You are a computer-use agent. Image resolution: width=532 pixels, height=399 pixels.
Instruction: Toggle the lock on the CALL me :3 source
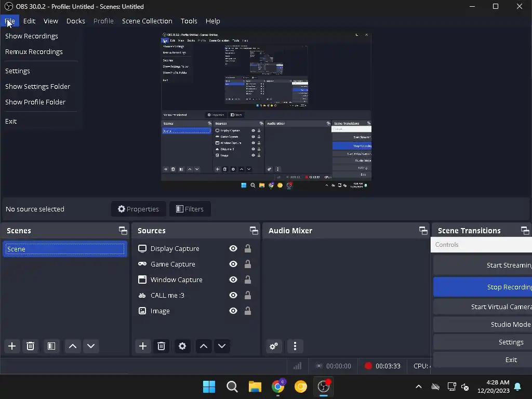point(248,295)
